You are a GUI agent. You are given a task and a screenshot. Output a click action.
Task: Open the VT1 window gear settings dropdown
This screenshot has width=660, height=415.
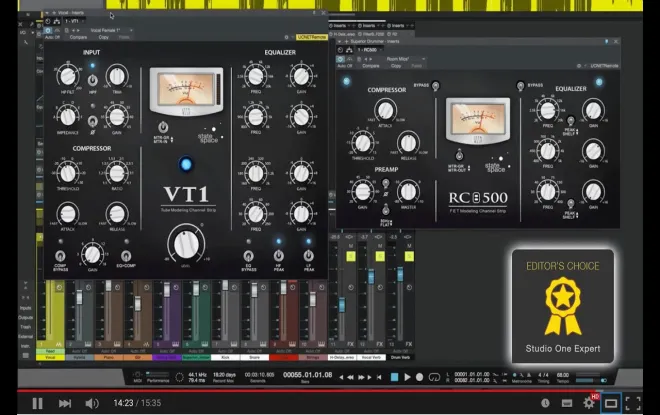coord(289,37)
